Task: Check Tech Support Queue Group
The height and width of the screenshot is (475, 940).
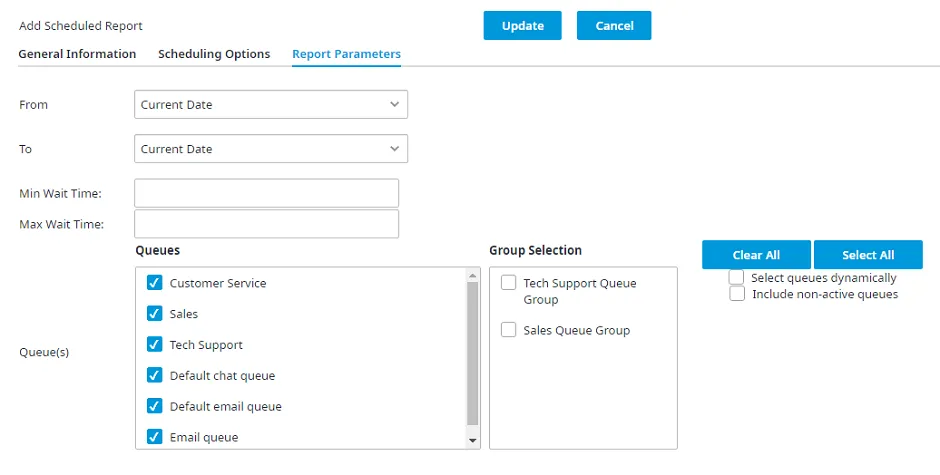Action: coord(508,282)
